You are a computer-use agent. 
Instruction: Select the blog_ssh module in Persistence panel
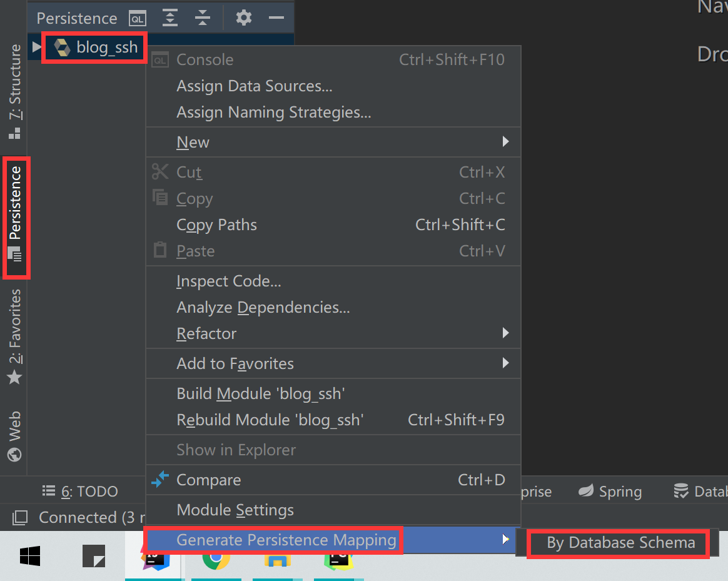click(94, 46)
